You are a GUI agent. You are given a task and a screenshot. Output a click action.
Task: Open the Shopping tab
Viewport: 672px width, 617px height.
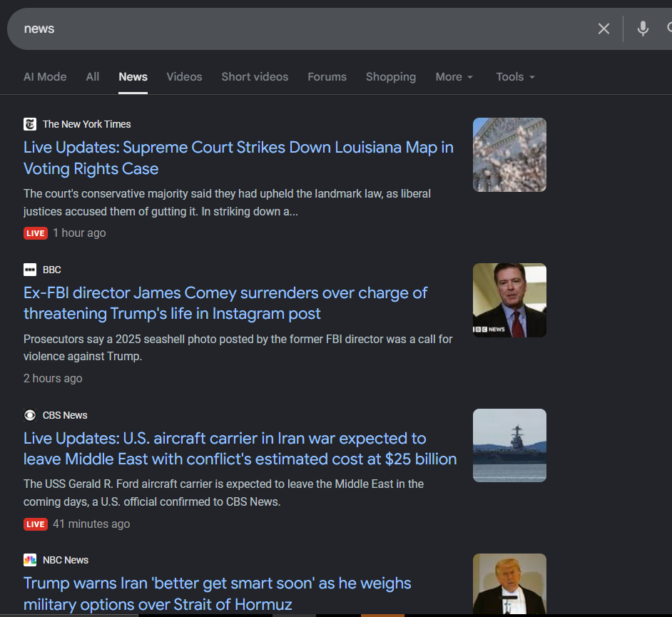click(391, 77)
